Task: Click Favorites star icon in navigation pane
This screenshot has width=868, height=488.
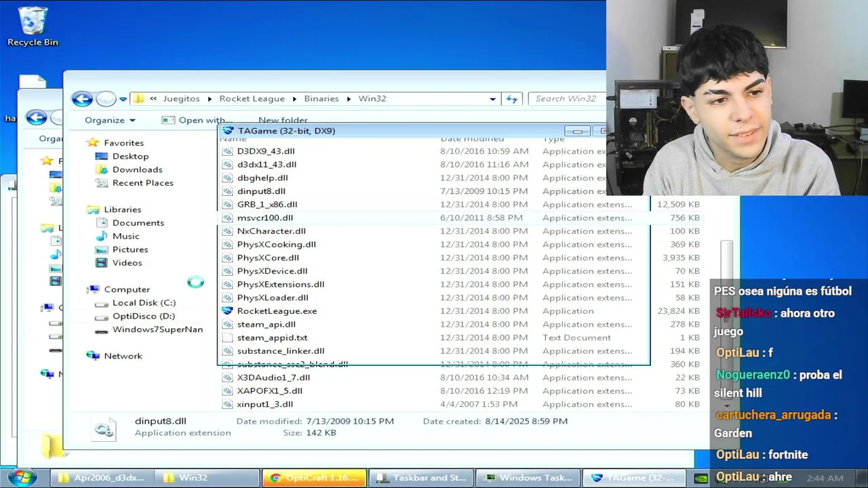Action: click(x=93, y=143)
